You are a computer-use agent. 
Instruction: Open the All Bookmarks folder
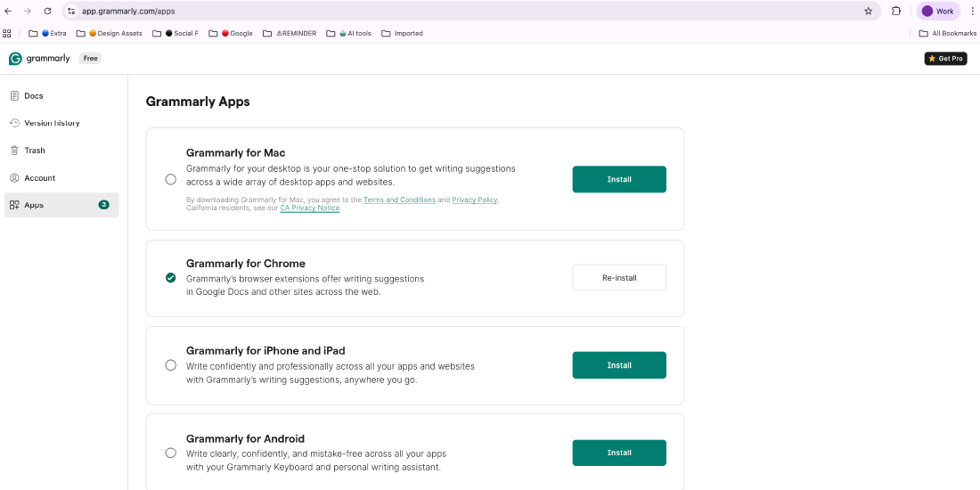coord(948,33)
